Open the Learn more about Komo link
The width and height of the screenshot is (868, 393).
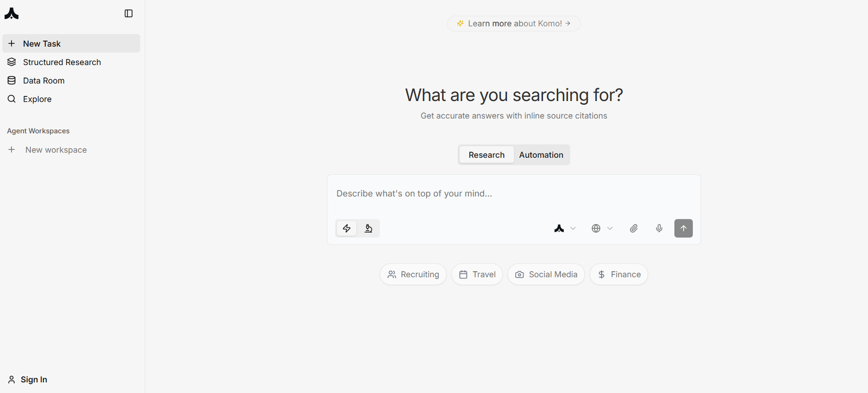click(514, 24)
